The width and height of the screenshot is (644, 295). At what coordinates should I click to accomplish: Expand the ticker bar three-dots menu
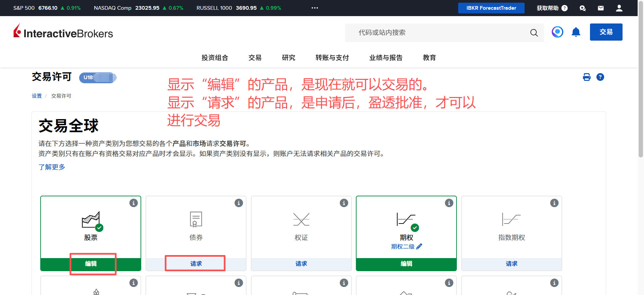tap(315, 8)
